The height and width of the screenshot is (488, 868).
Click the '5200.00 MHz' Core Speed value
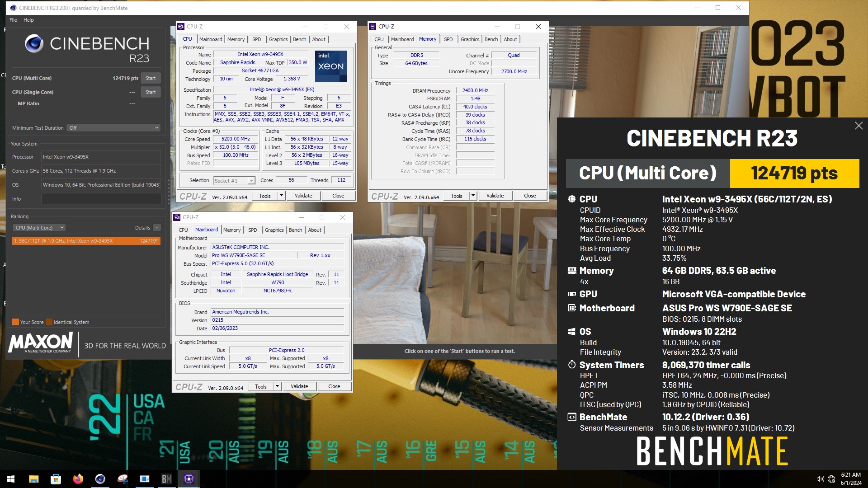pyautogui.click(x=236, y=139)
